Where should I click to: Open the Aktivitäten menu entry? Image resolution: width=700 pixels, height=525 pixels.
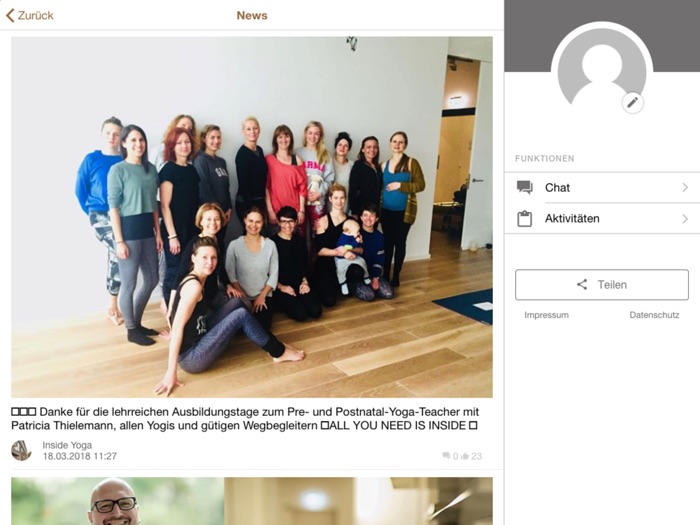tap(602, 219)
